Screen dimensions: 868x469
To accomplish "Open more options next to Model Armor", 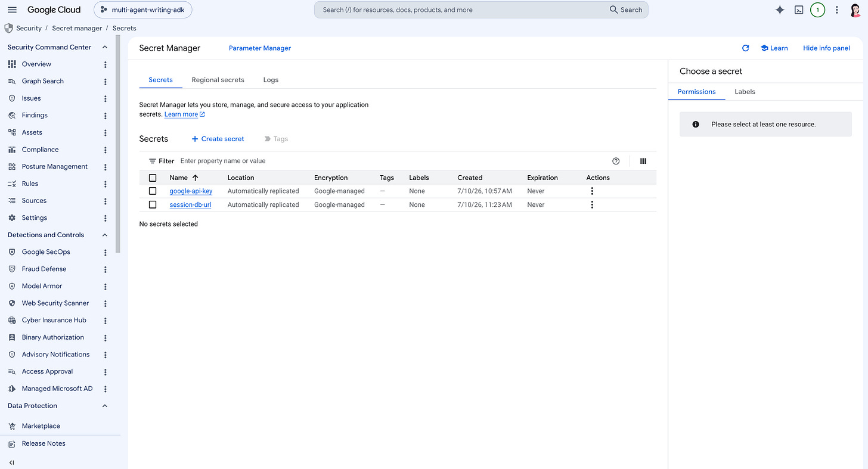I will pos(106,287).
